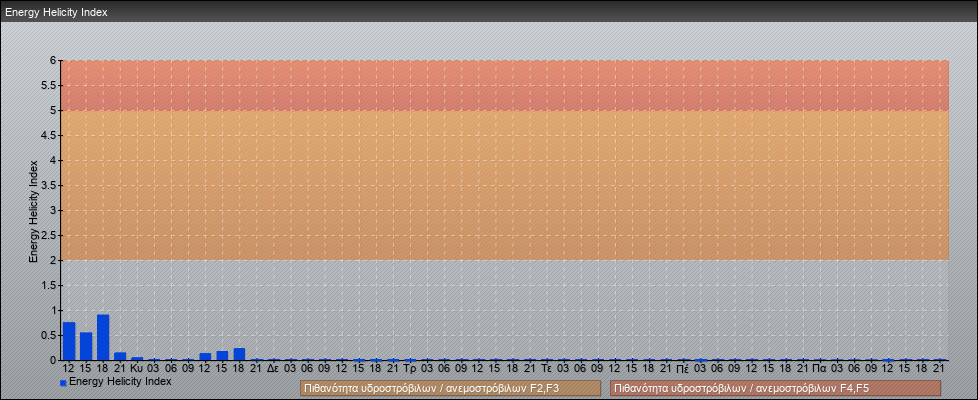Image resolution: width=978 pixels, height=400 pixels.
Task: Click the y-axis value 1
Action: [54, 310]
